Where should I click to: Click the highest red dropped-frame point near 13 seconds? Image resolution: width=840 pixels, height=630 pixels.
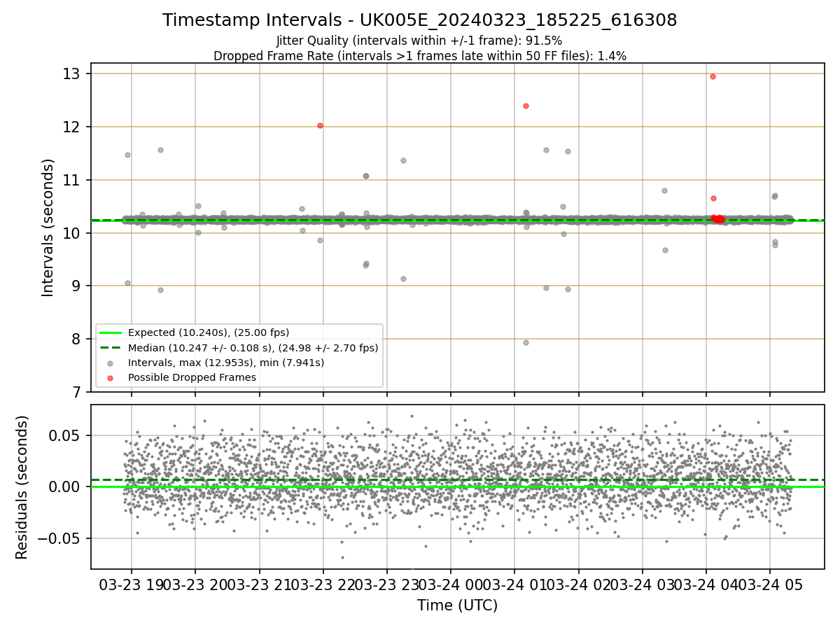click(x=713, y=76)
